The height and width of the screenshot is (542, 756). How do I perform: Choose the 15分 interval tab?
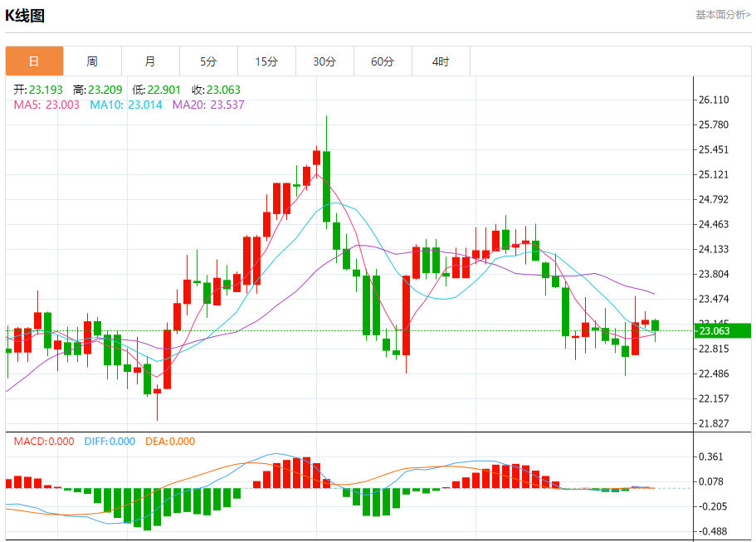click(x=266, y=61)
